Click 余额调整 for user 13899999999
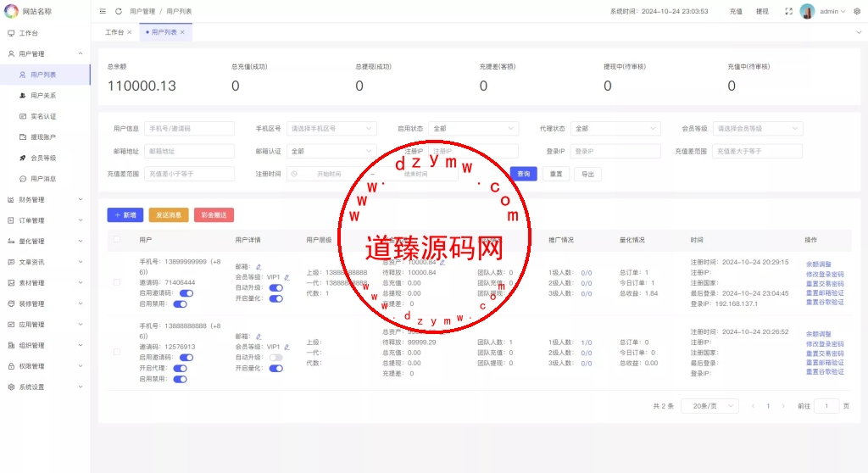Screen dimensions: 868x473 pyautogui.click(x=818, y=264)
